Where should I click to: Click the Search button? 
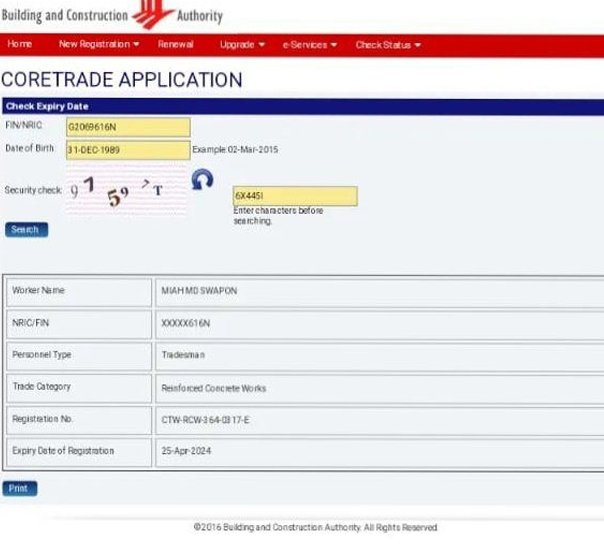pos(27,230)
